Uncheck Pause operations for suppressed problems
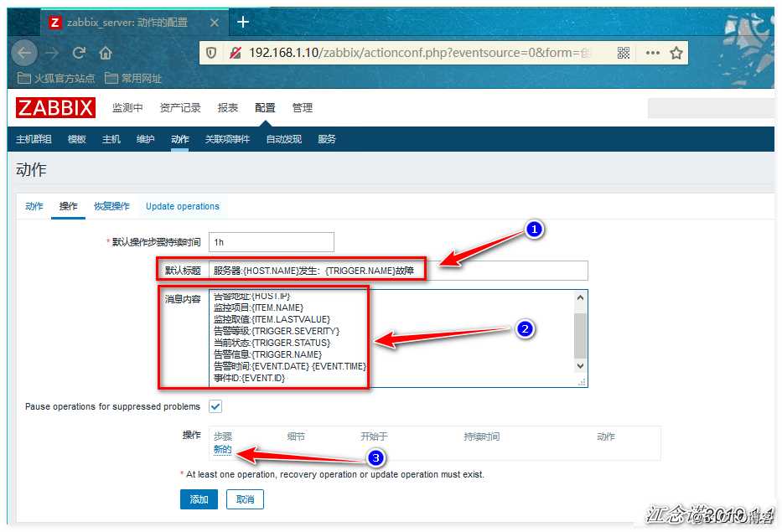 tap(215, 406)
